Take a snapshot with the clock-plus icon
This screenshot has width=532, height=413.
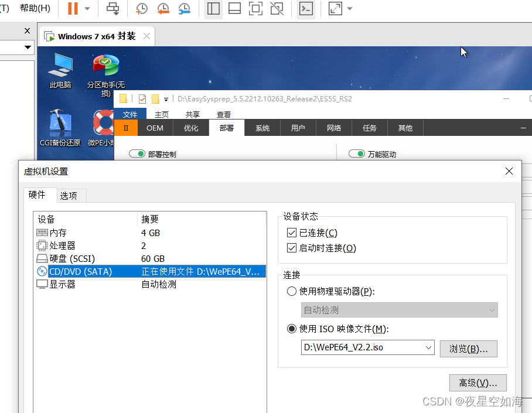(x=142, y=8)
